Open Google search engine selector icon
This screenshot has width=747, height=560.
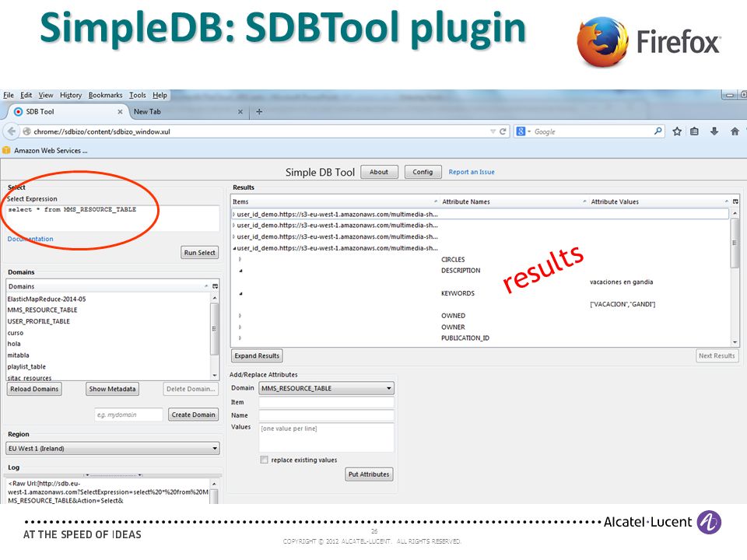tap(523, 131)
